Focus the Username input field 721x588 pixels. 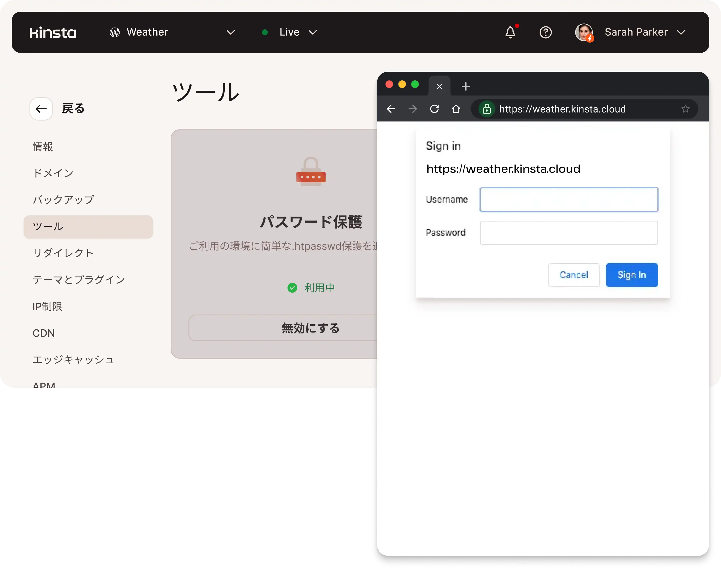pos(569,200)
